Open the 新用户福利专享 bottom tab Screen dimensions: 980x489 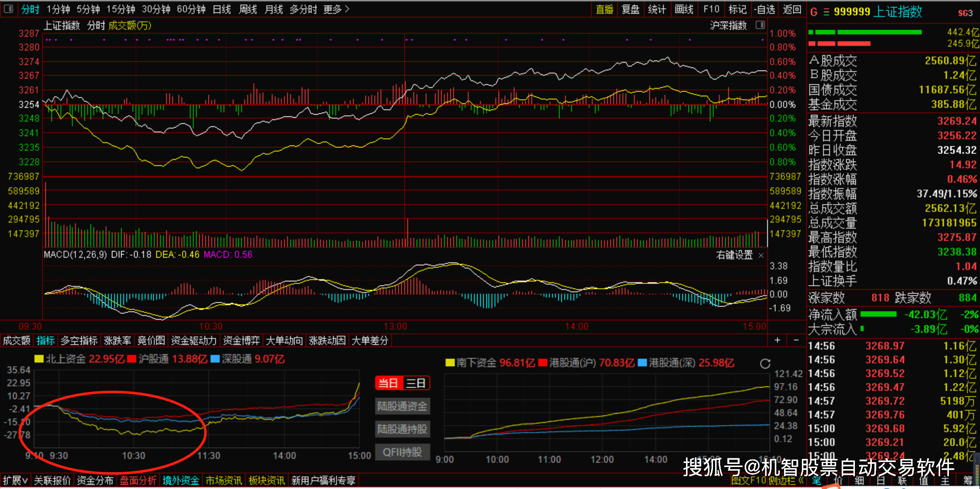coord(324,480)
